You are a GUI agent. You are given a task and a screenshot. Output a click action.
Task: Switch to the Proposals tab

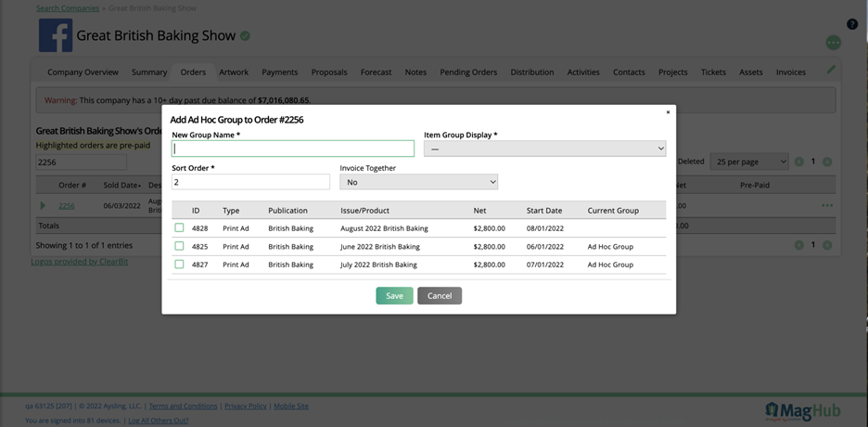[329, 72]
